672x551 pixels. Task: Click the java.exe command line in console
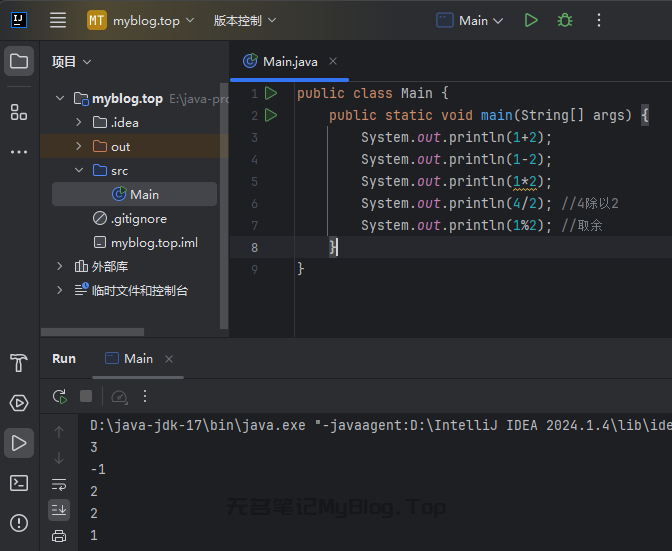tap(381, 425)
